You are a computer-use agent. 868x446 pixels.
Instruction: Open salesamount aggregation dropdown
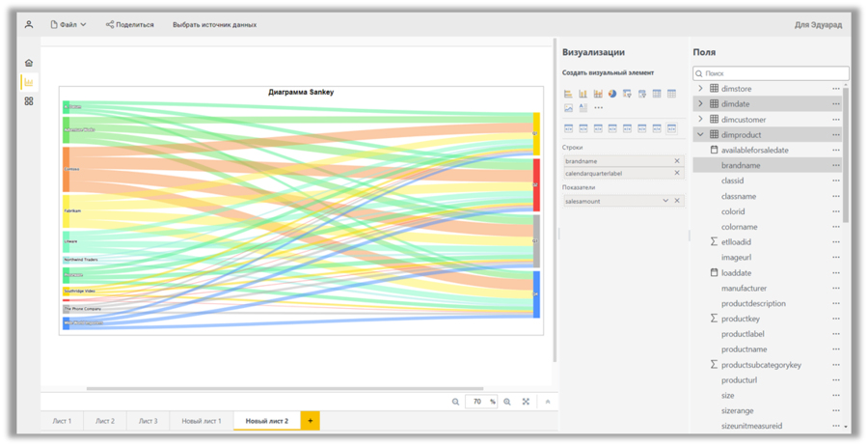click(x=665, y=201)
